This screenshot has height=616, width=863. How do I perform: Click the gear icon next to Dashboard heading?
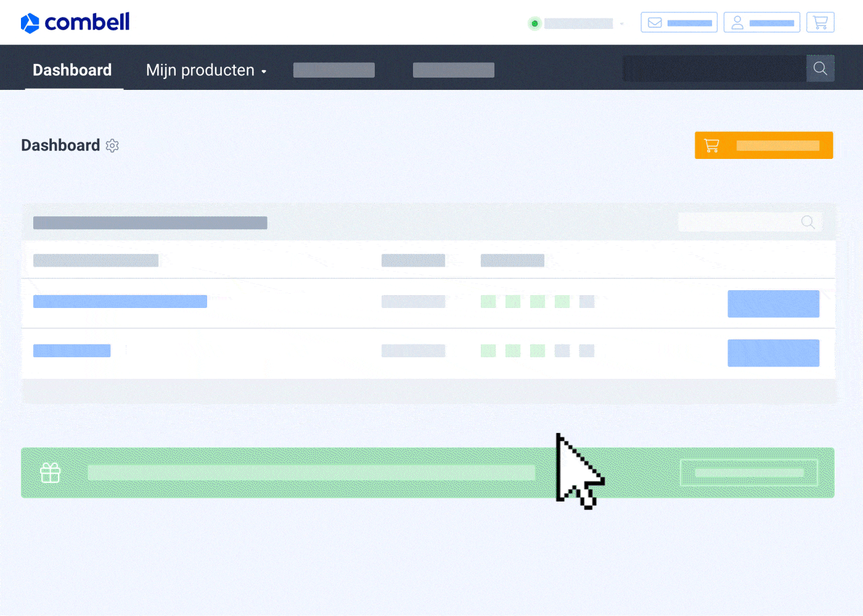(x=112, y=145)
